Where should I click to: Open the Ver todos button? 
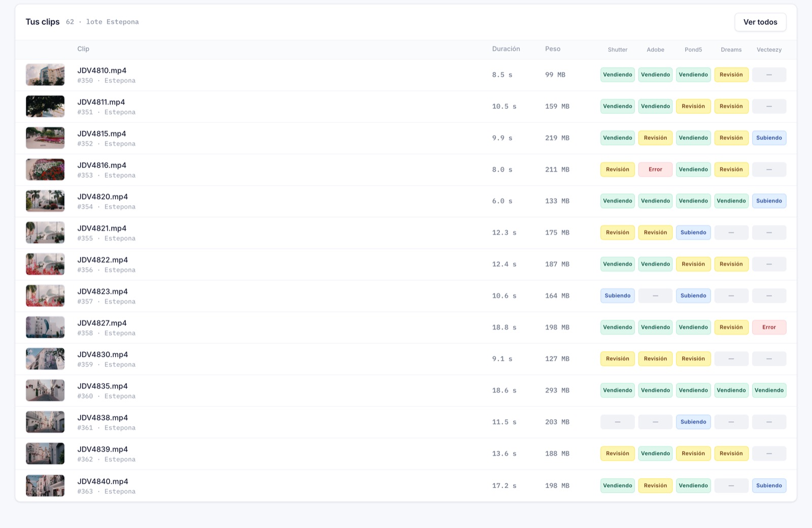click(760, 22)
